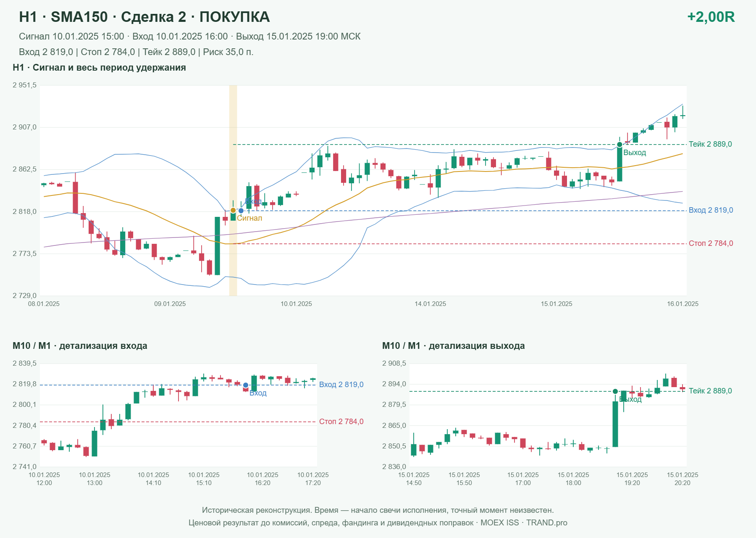Click the green exit marker dot on H1 chart

[x=619, y=145]
